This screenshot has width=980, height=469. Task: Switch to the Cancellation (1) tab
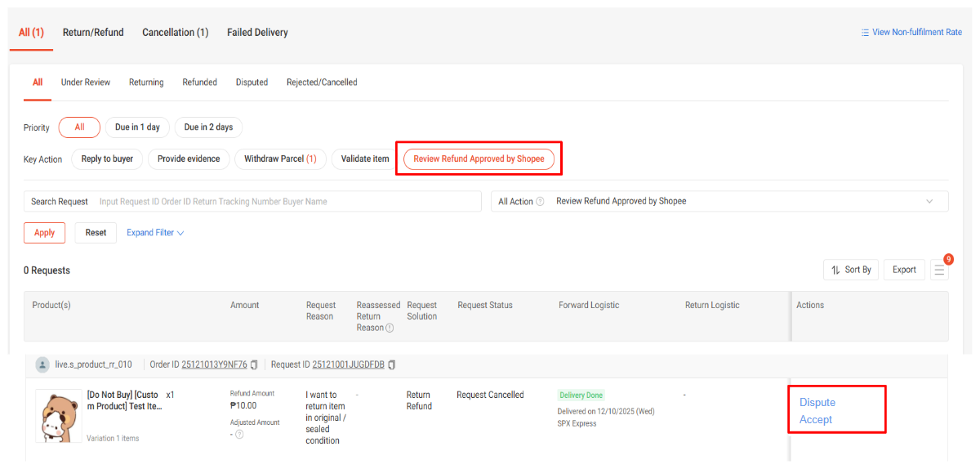(176, 33)
